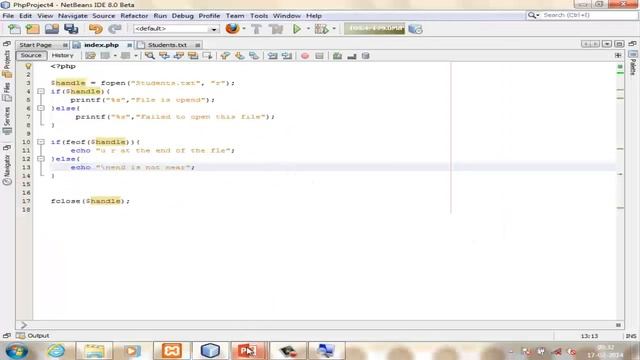Click the editor horizontal scrollbar
Screen dimensions: 640x360
point(320,325)
